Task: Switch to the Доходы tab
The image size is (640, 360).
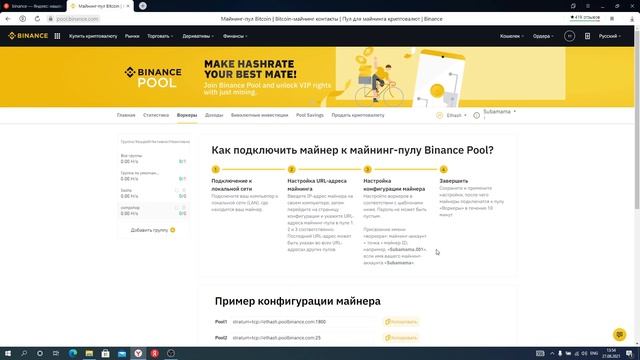Action: coord(214,115)
